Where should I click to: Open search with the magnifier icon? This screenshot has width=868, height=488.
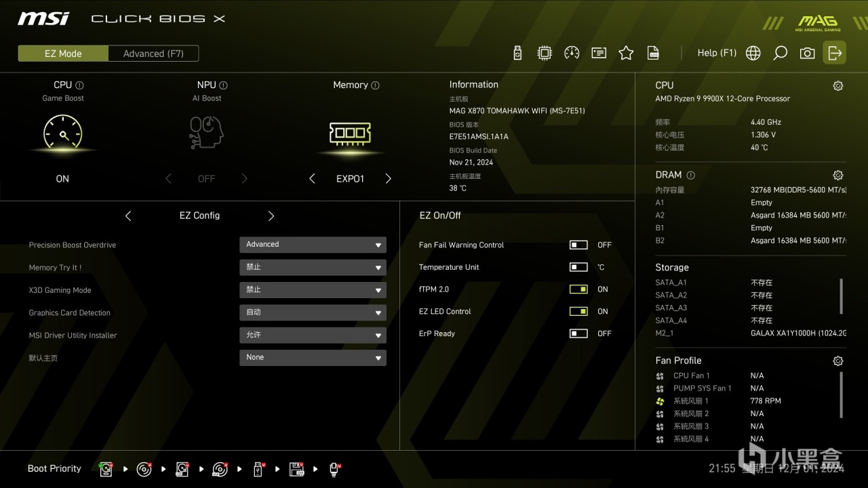coord(780,53)
